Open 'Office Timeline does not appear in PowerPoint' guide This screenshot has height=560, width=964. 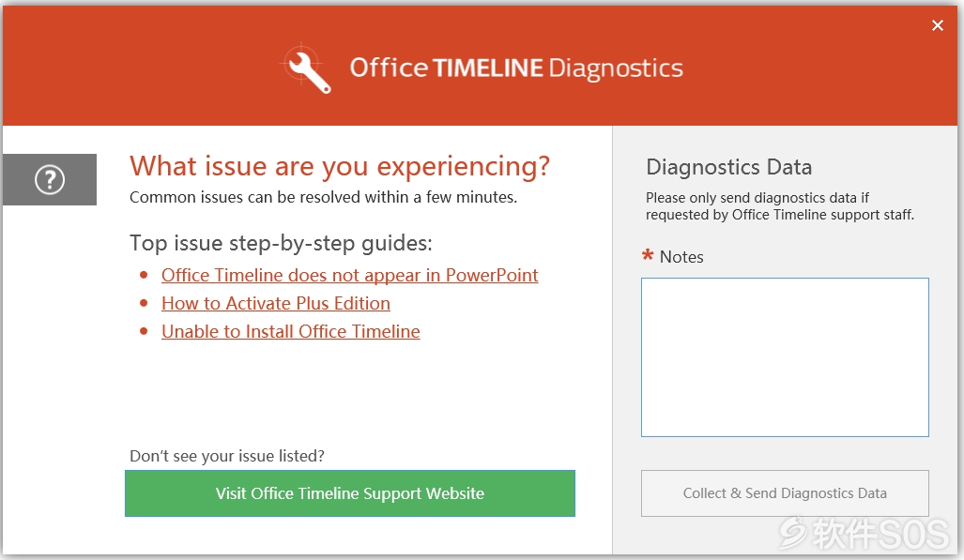[x=350, y=276]
